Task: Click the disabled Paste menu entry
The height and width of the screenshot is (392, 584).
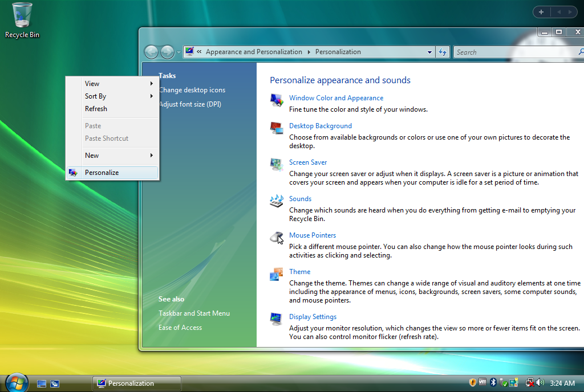Action: (x=112, y=126)
